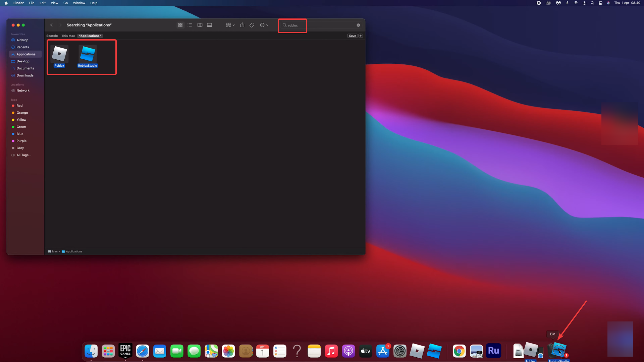This screenshot has height=362, width=644.
Task: Click Applications in the bottom path bar
Action: (x=74, y=251)
